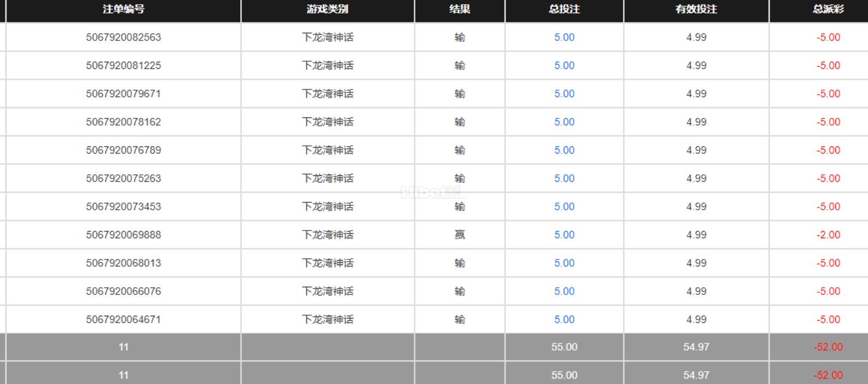868x384 pixels.
Task: Click the 赢 result cell
Action: point(460,235)
